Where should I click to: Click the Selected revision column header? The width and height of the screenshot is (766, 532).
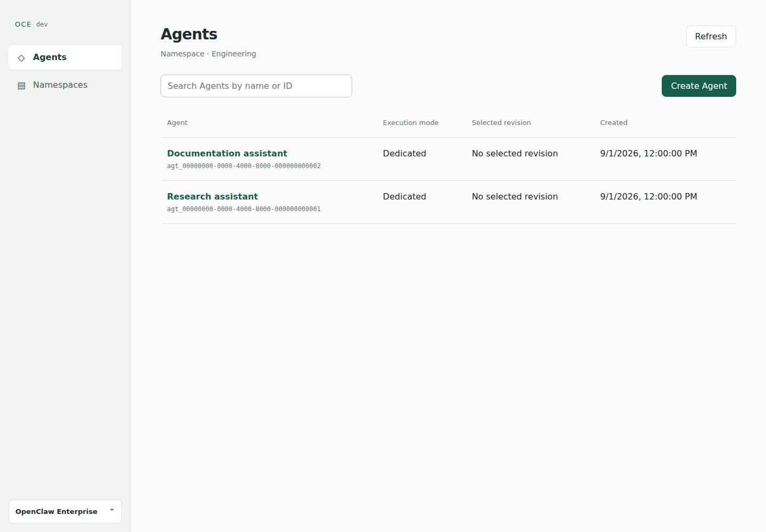click(x=501, y=122)
